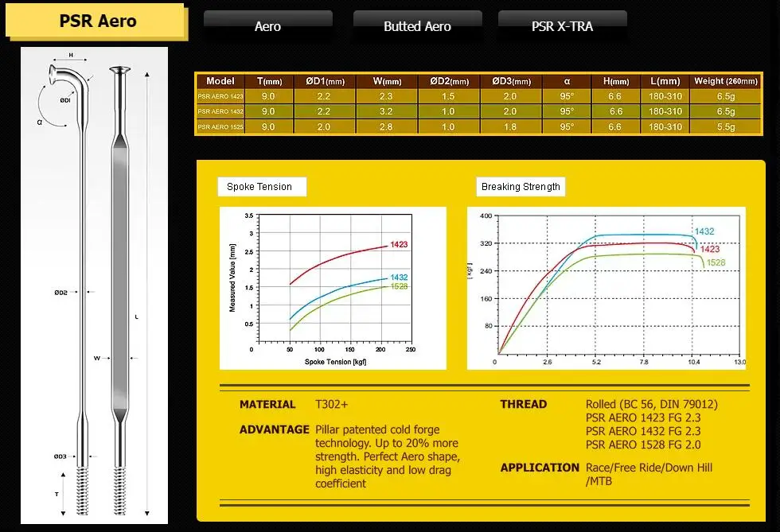Viewport: 780px width, 532px height.
Task: Click the 'Measured Value [mm]' axis label
Action: pos(232,278)
